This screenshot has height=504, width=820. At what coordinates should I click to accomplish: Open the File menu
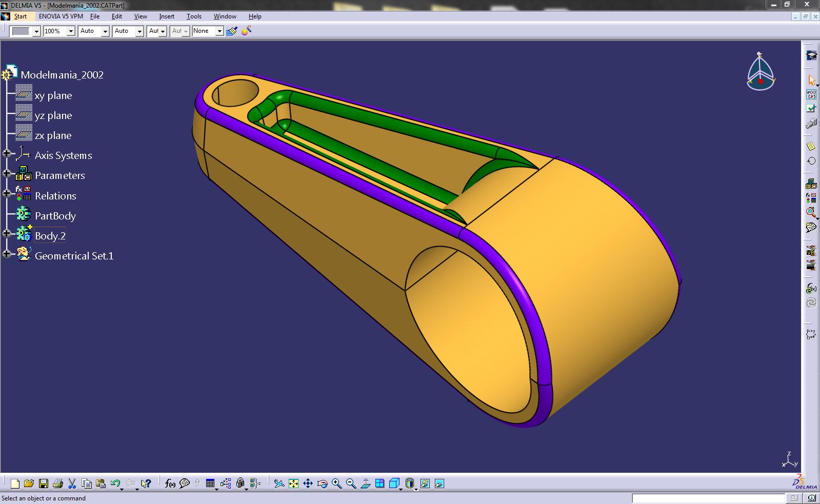point(95,16)
